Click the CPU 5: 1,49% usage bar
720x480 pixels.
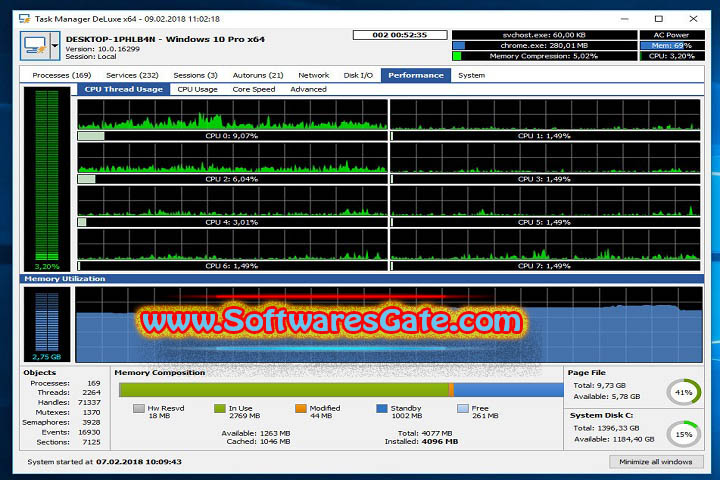pyautogui.click(x=545, y=222)
